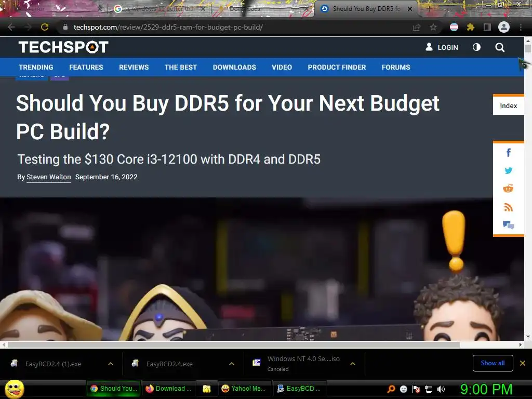Viewport: 532px width, 399px height.
Task: Open the RSS feed icon
Action: [x=508, y=207]
